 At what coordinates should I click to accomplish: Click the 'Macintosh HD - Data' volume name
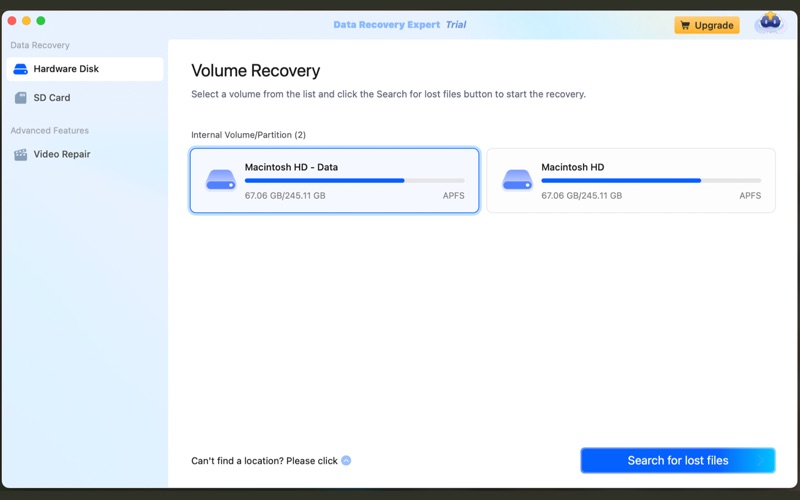(291, 167)
